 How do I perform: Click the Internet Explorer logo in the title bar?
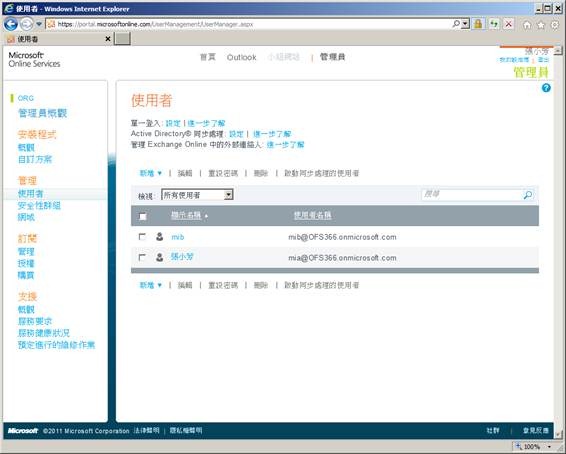click(9, 8)
